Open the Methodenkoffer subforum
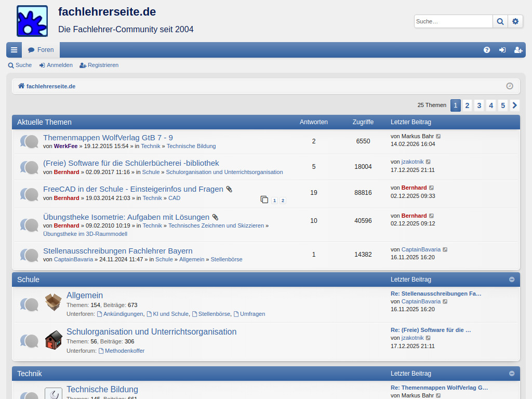 tap(125, 350)
